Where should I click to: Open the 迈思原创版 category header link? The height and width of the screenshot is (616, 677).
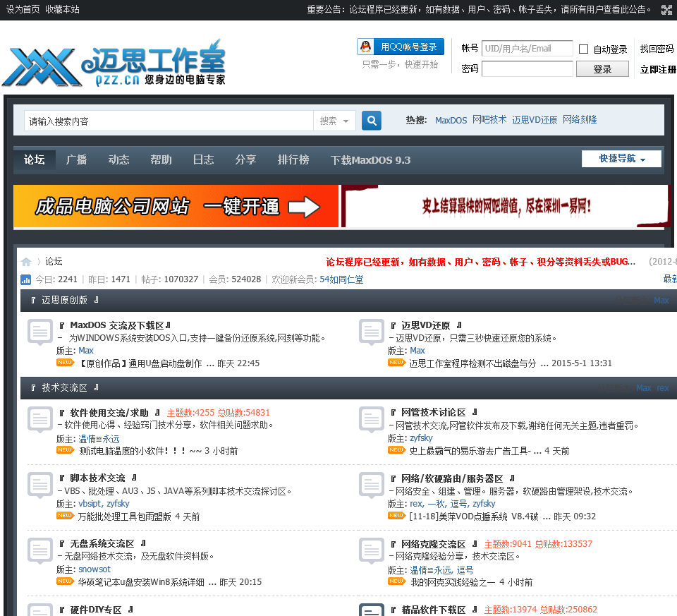pyautogui.click(x=64, y=300)
